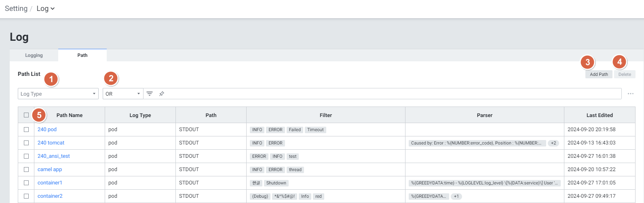Toggle the select-all checkbox in table header
This screenshot has width=644, height=203.
pyautogui.click(x=26, y=115)
